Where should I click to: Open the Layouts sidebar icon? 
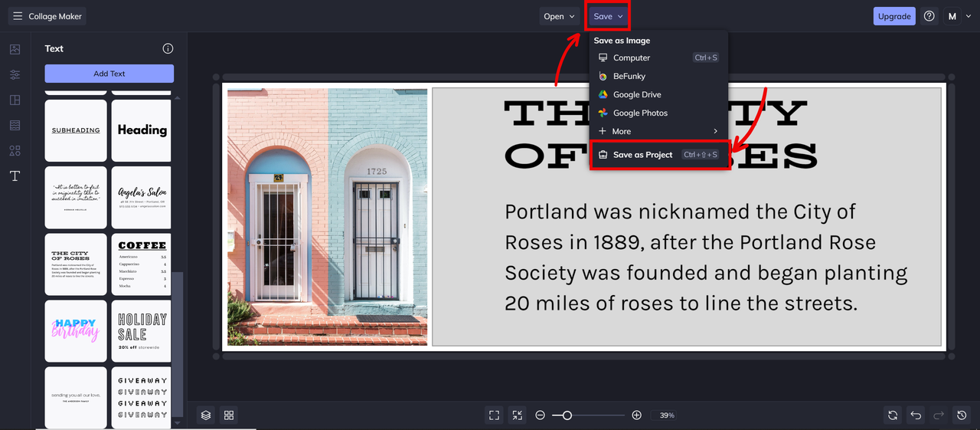tap(15, 100)
